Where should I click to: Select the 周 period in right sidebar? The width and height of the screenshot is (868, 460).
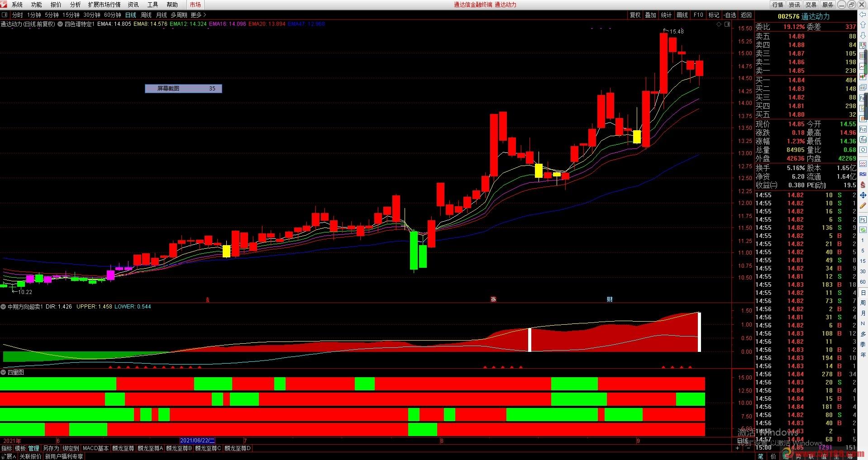[863, 303]
